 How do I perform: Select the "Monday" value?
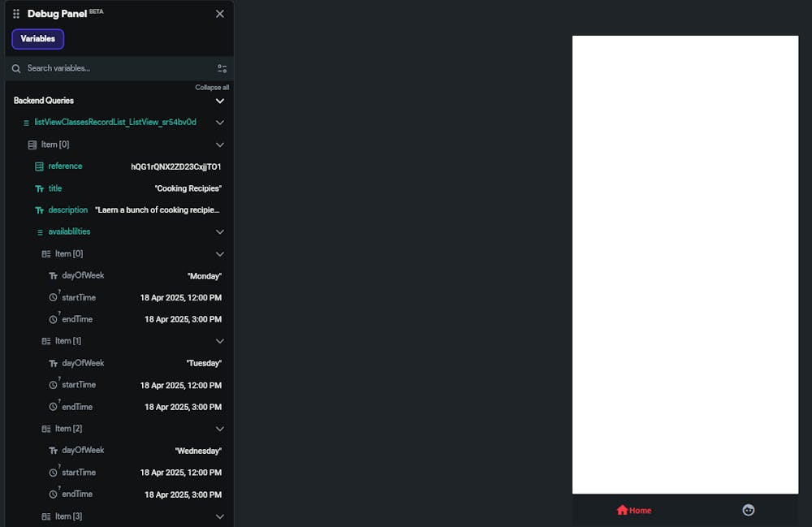pyautogui.click(x=205, y=276)
